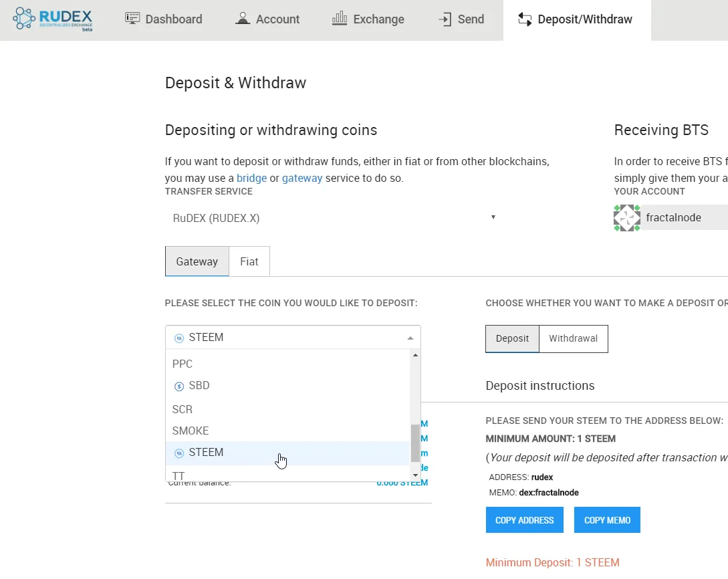
Task: Click the coin list scroll-up arrow
Action: click(x=416, y=355)
